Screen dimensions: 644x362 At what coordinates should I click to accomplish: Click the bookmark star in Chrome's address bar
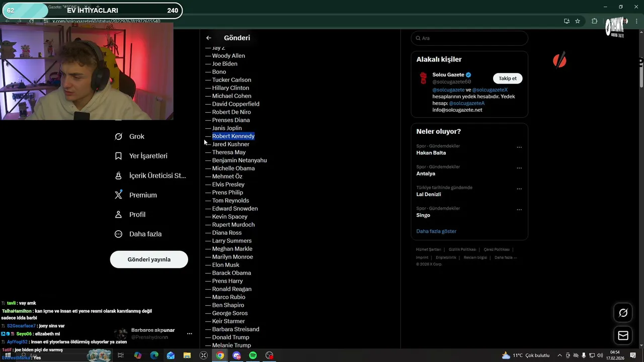click(x=578, y=21)
